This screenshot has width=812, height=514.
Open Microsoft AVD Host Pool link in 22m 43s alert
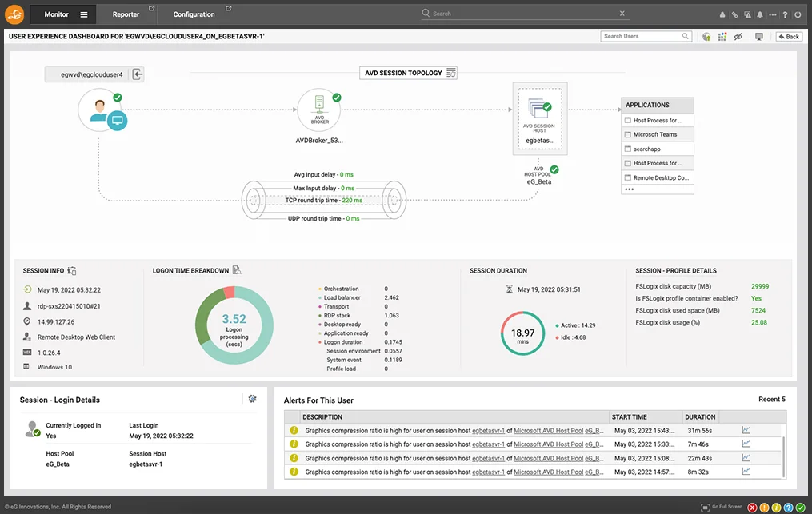549,458
